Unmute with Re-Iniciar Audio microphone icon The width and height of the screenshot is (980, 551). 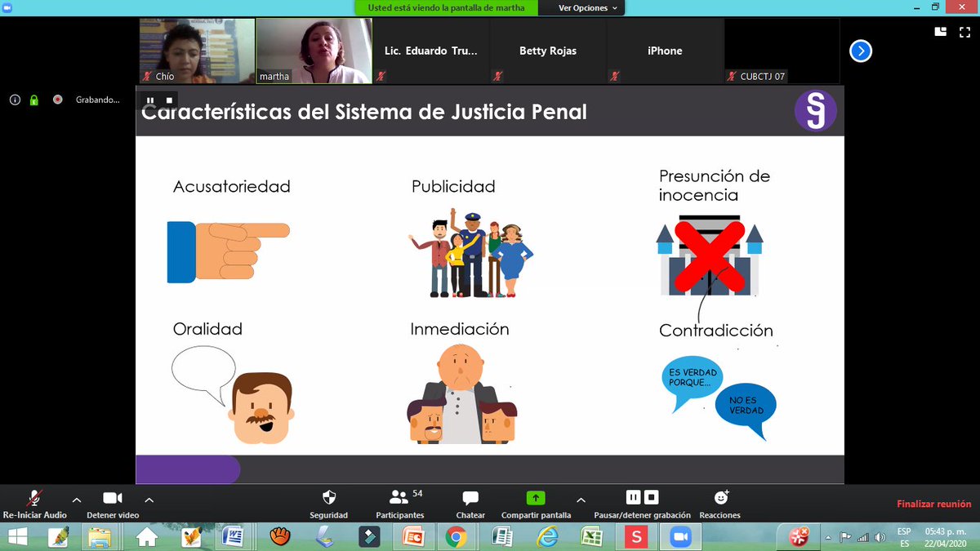(x=34, y=498)
